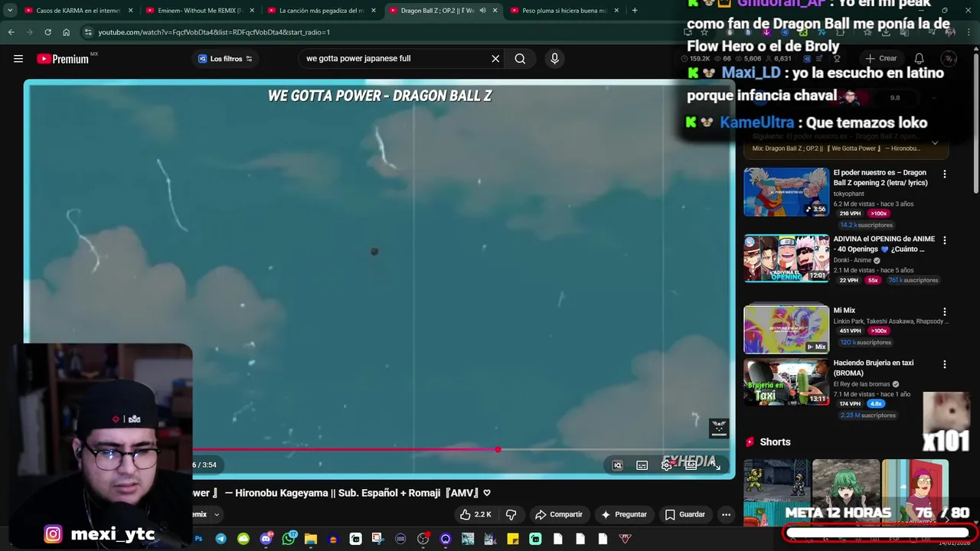Play ADIVINA el OPENING de ANIME thumbnail
This screenshot has width=980, height=551.
pyautogui.click(x=786, y=259)
